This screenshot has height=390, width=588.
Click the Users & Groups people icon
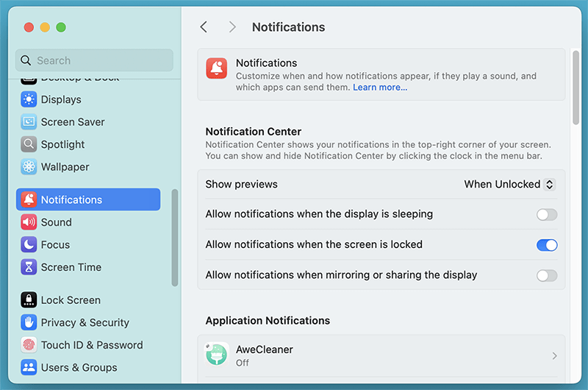coord(29,367)
